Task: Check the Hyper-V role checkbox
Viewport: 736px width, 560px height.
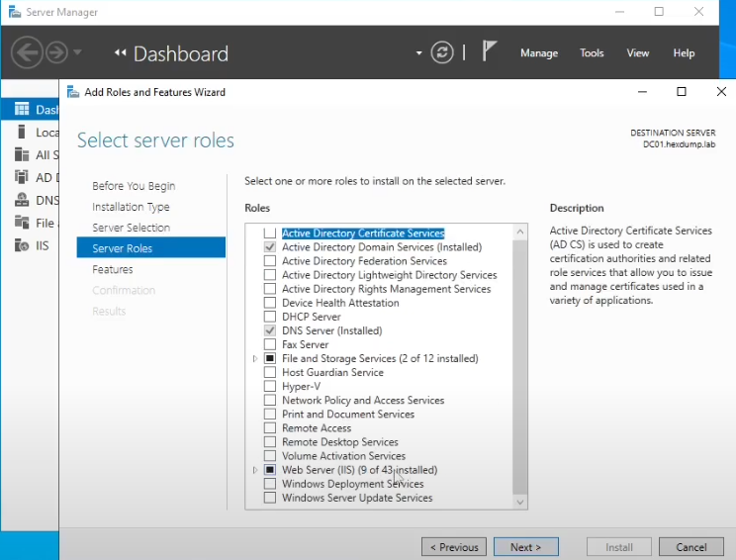Action: pyautogui.click(x=270, y=387)
